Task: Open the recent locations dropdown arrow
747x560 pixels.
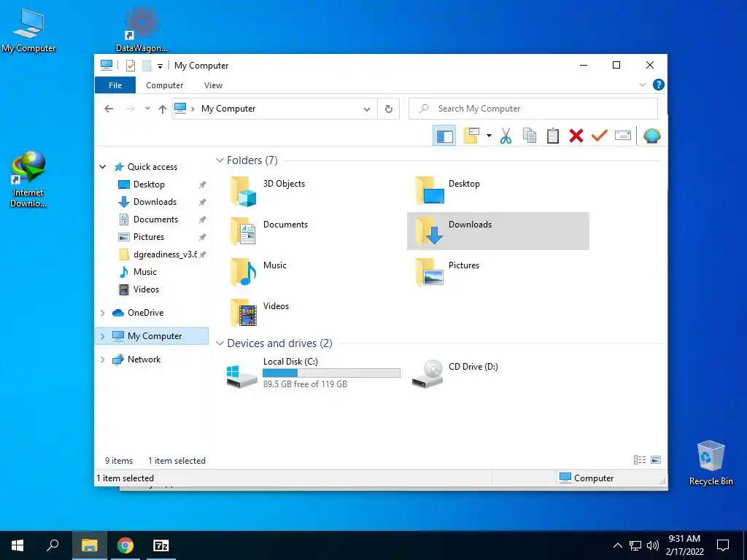Action: [x=147, y=109]
